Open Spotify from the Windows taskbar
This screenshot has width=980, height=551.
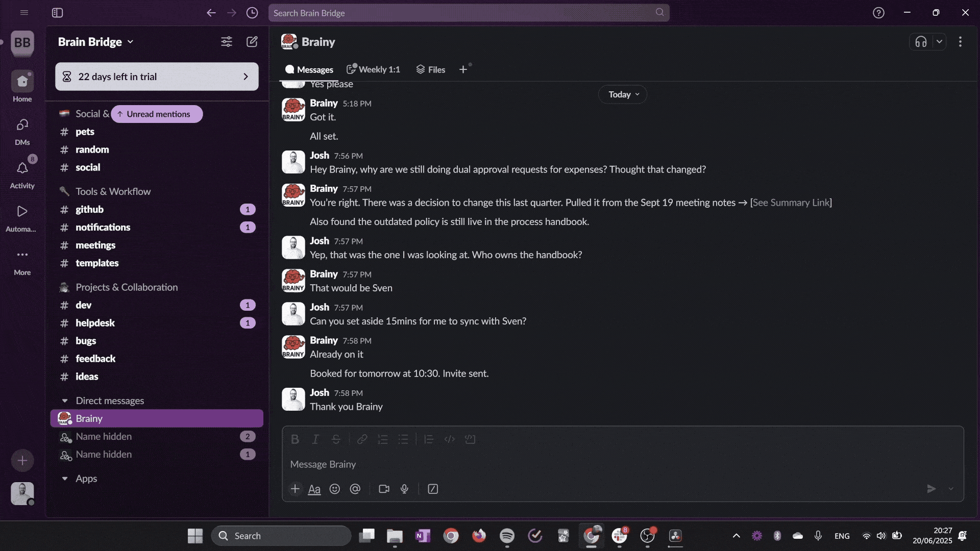point(507,536)
